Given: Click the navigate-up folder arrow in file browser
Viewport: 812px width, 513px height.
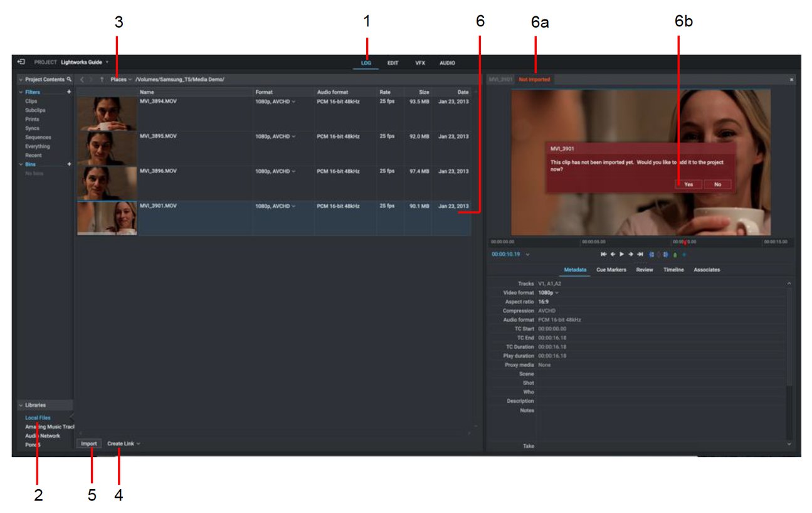Looking at the screenshot, I should [x=102, y=80].
